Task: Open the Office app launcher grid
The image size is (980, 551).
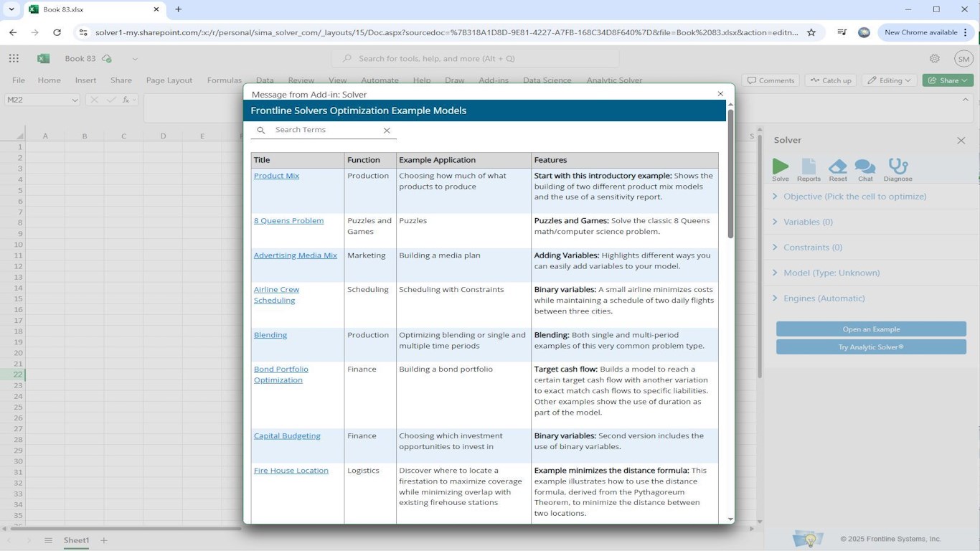Action: 14,59
